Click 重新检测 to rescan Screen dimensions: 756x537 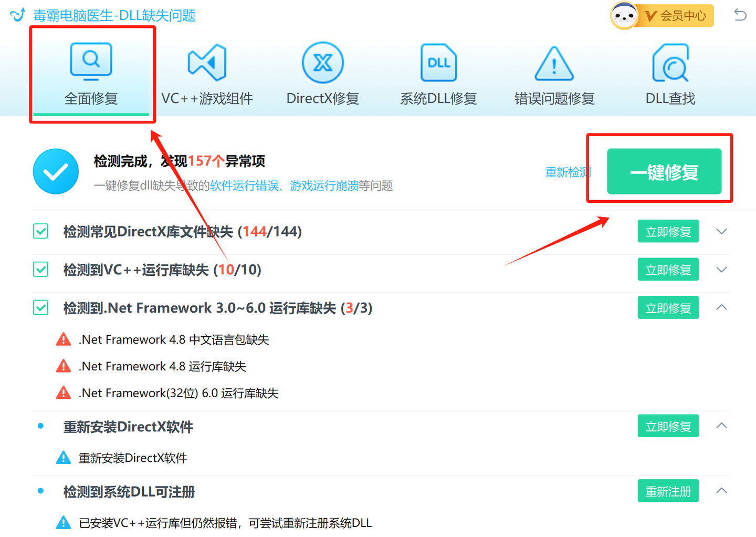[x=568, y=172]
